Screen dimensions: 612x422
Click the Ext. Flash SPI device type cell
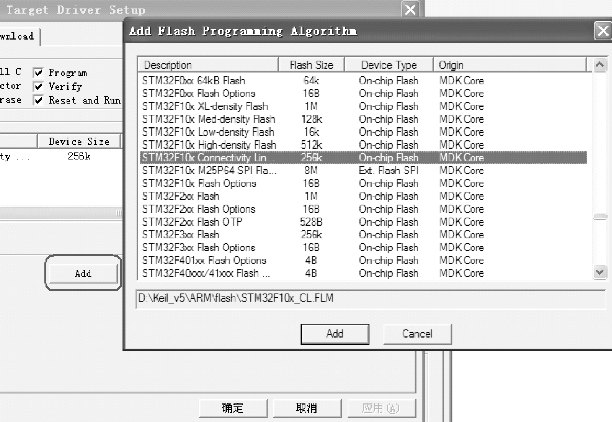[x=388, y=171]
